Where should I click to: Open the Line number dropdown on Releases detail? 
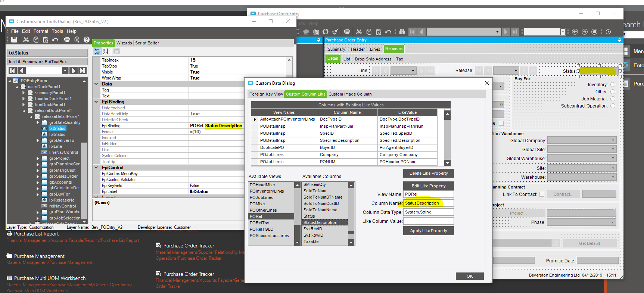click(413, 71)
